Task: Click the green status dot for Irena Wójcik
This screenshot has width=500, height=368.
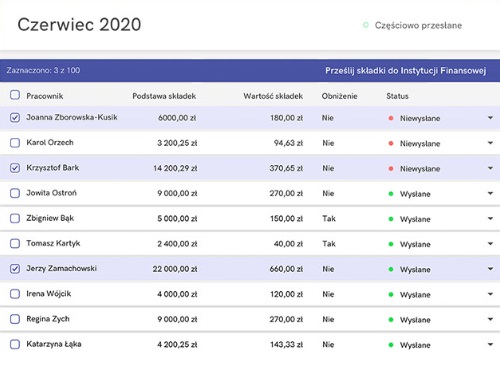Action: (391, 294)
